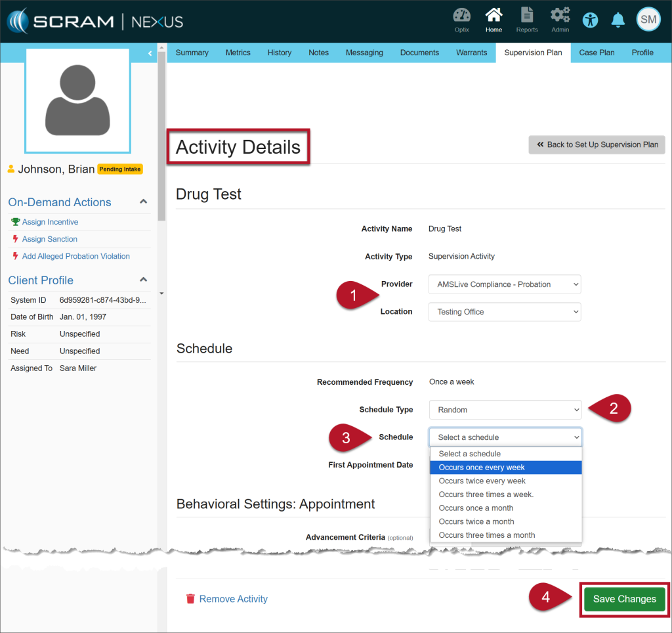
Task: Switch to the Messaging tab
Action: [x=364, y=53]
